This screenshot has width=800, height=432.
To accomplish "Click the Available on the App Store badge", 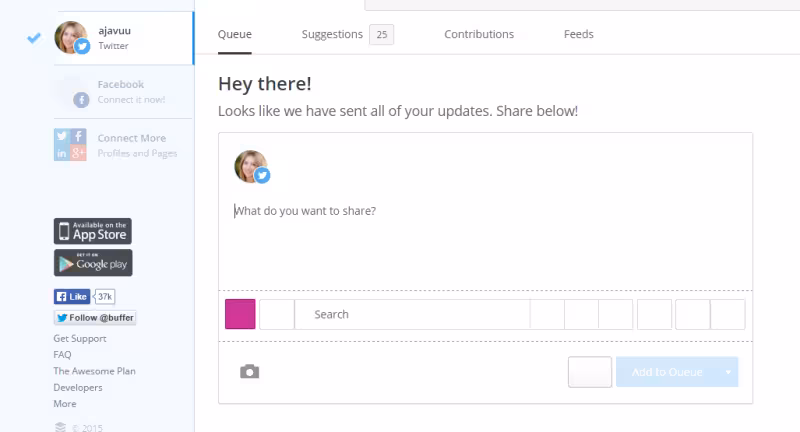I will [93, 231].
